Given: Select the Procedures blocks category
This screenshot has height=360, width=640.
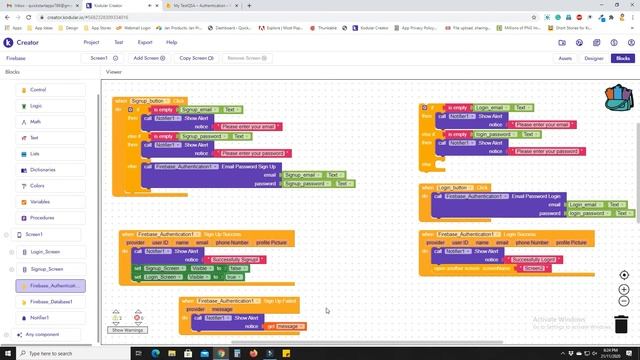Looking at the screenshot, I should click(51, 218).
